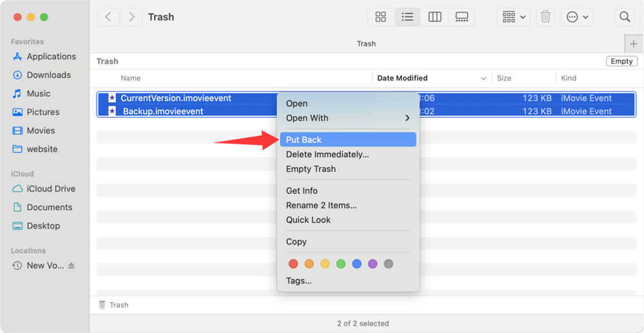
Task: Switch to column view
Action: pos(435,17)
